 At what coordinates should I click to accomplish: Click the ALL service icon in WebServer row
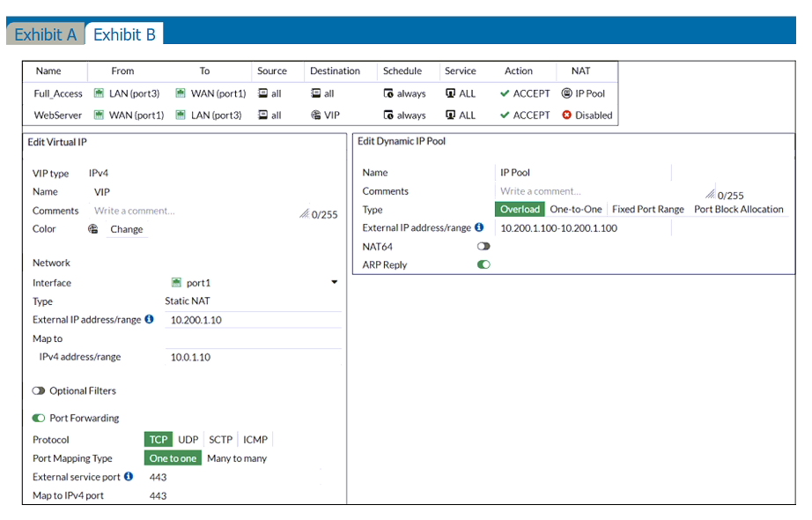pos(451,115)
